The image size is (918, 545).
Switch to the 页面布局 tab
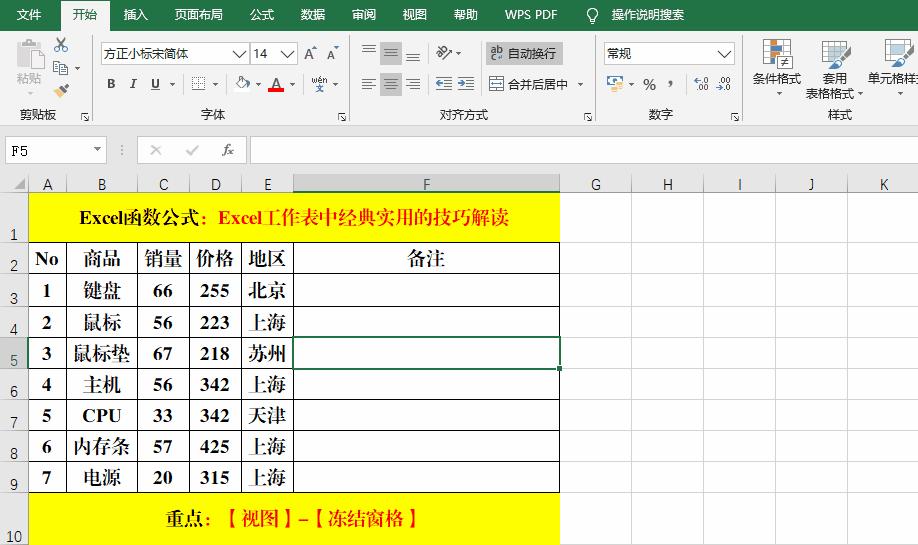[x=198, y=15]
